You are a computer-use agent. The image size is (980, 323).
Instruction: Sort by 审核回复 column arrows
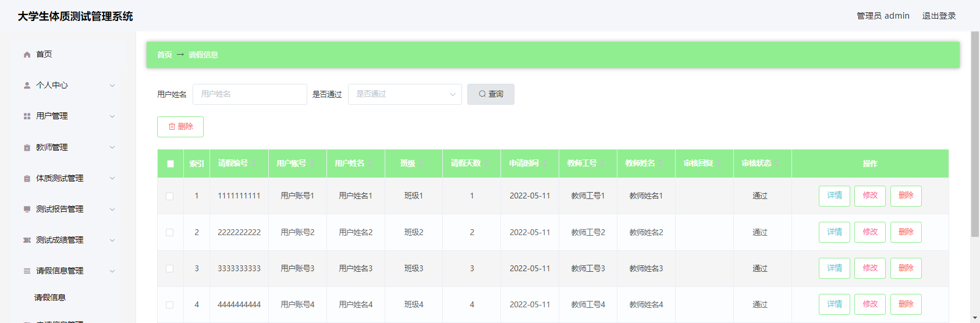coord(719,164)
